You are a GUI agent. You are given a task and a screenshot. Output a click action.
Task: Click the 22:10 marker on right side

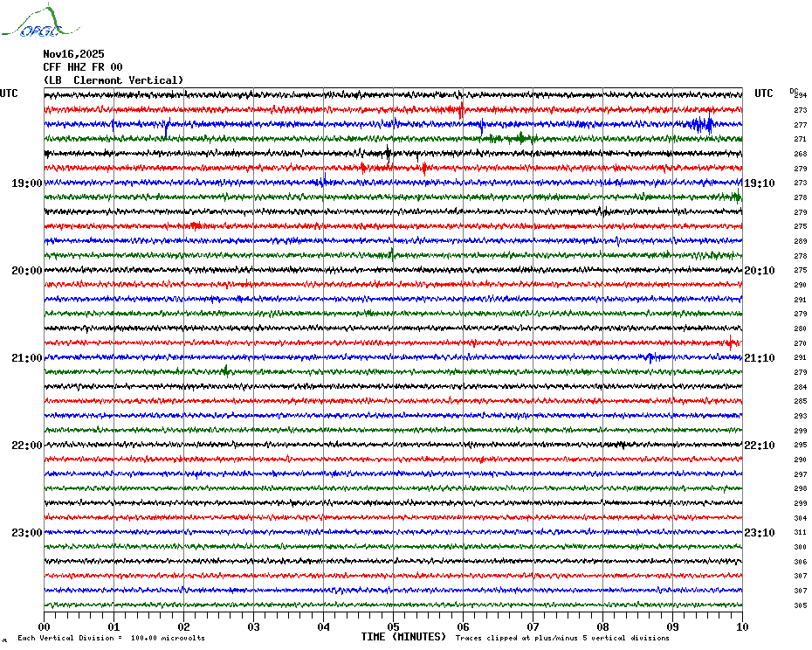[760, 446]
